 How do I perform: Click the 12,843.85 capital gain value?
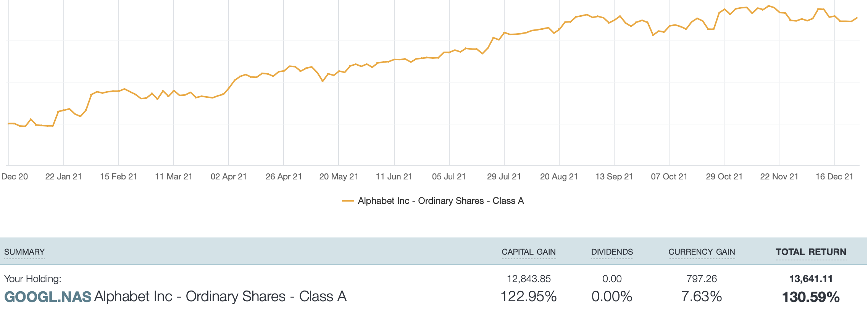click(x=529, y=279)
